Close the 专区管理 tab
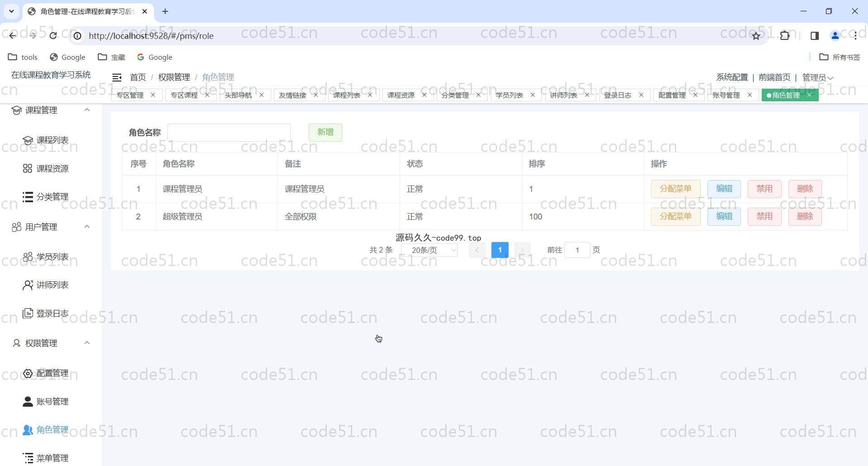 click(153, 95)
